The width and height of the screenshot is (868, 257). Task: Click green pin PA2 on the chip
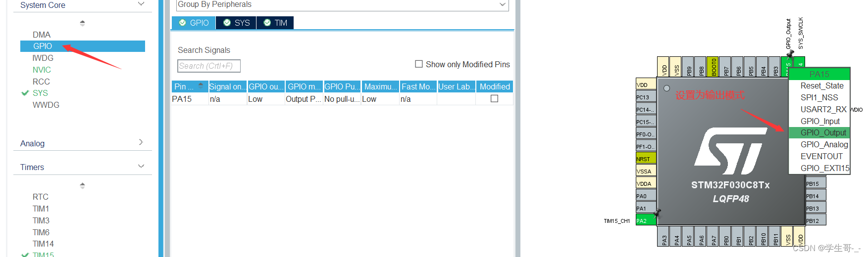click(646, 220)
